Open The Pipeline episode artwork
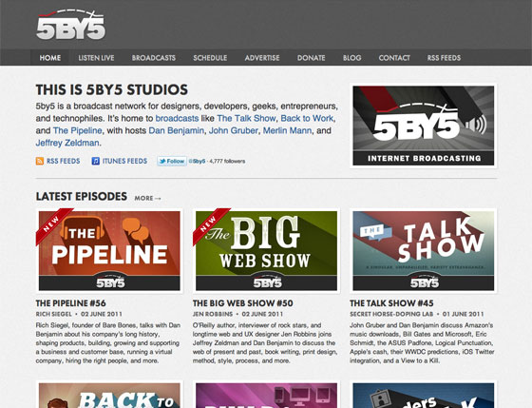 click(109, 251)
